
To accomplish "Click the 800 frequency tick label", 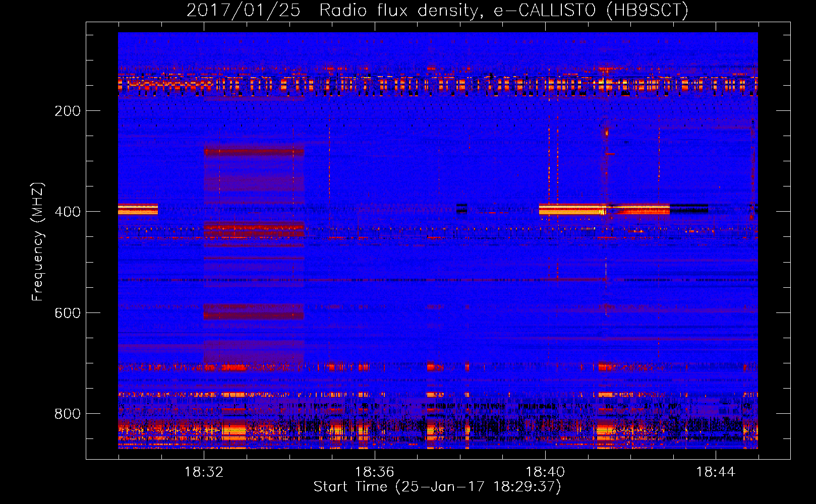I will coord(68,414).
